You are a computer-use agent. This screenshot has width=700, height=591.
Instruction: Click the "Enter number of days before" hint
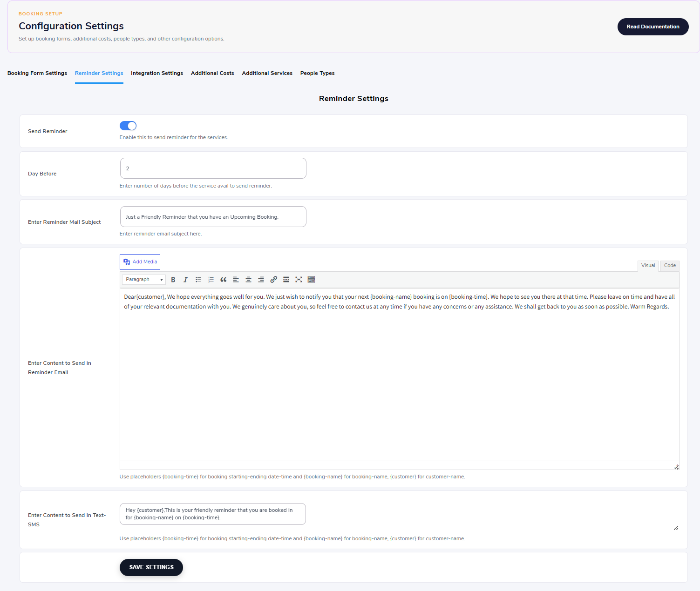(x=196, y=186)
